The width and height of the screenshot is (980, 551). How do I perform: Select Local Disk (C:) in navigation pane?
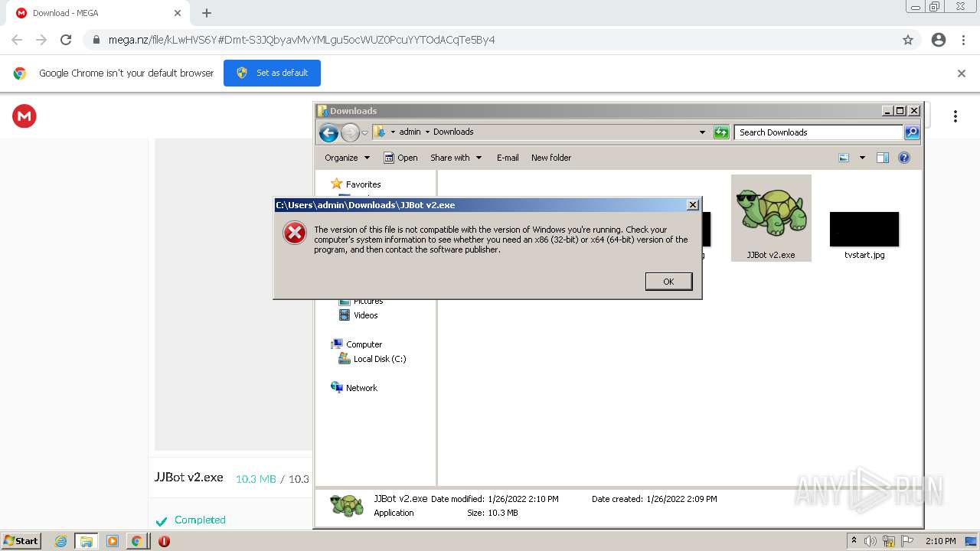pos(380,359)
